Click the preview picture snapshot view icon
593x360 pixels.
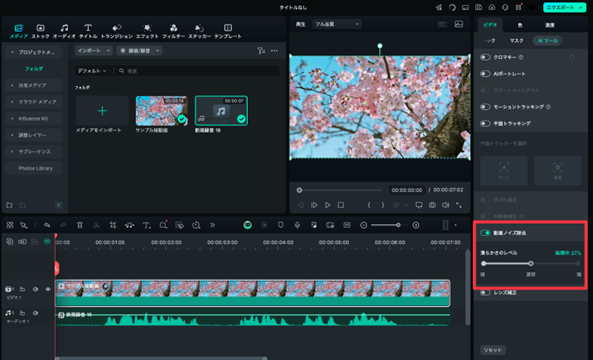tap(459, 24)
